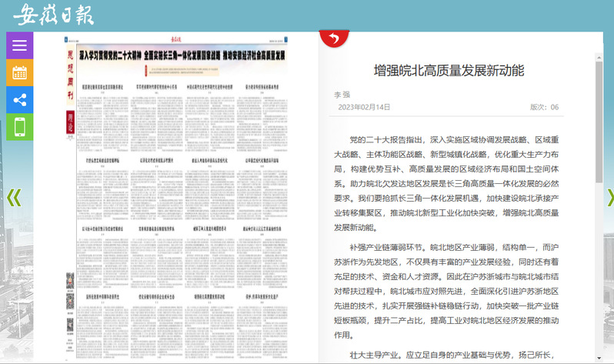Switch to mobile version via green phone icon
Image resolution: width=614 pixels, height=364 pixels.
click(19, 127)
